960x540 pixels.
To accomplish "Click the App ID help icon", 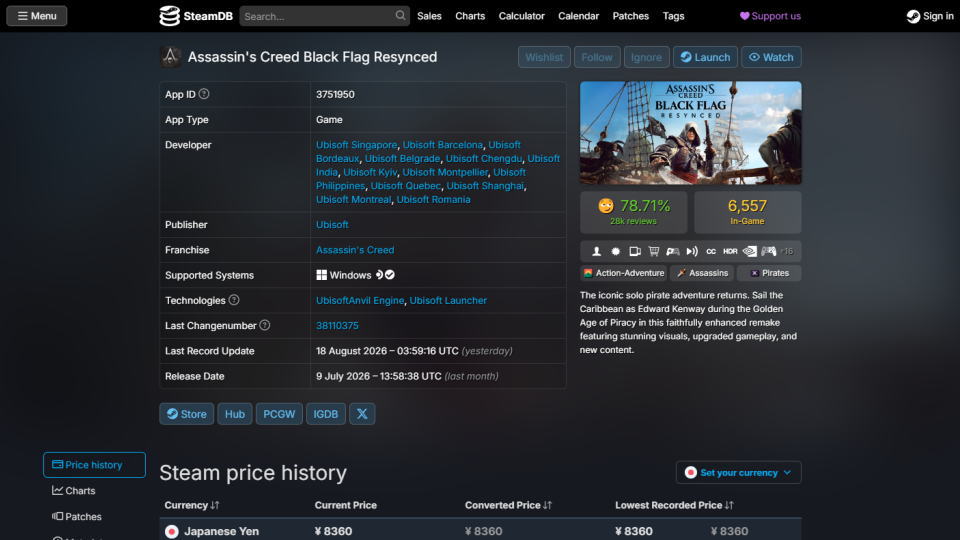I will (204, 94).
